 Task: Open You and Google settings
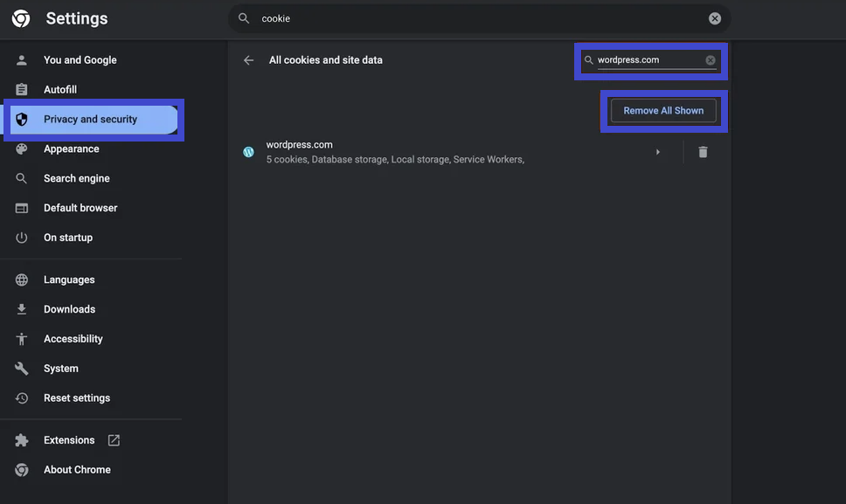coord(80,59)
